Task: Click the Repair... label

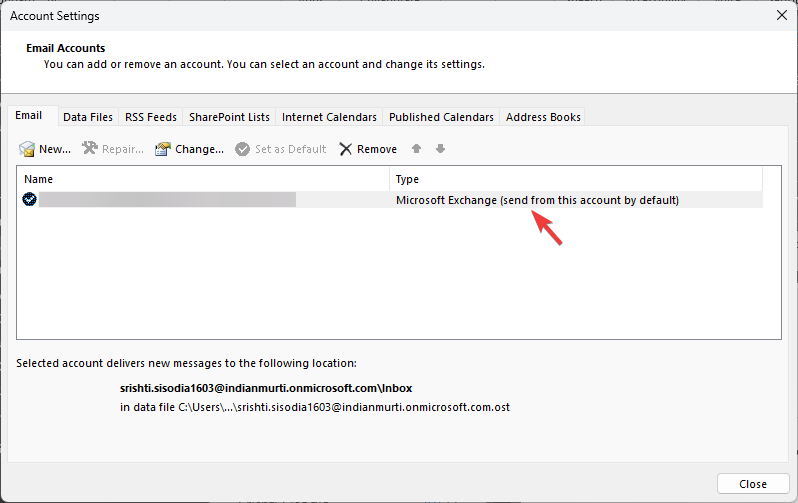Action: point(123,149)
